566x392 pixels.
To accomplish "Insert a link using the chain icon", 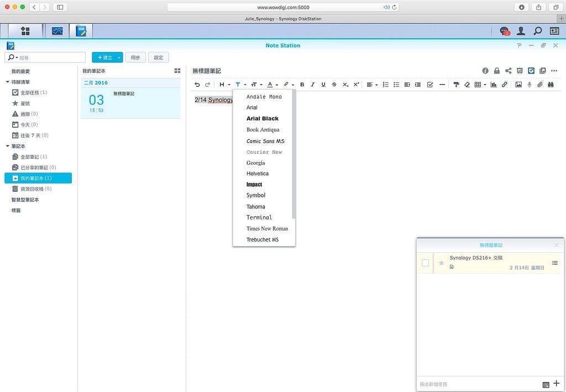I will click(504, 85).
